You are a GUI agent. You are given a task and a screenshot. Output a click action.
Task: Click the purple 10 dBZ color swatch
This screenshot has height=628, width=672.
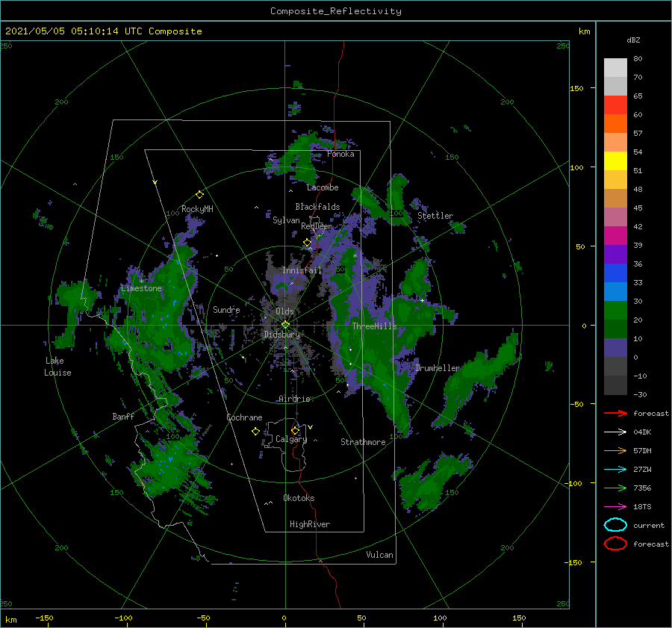tap(615, 347)
